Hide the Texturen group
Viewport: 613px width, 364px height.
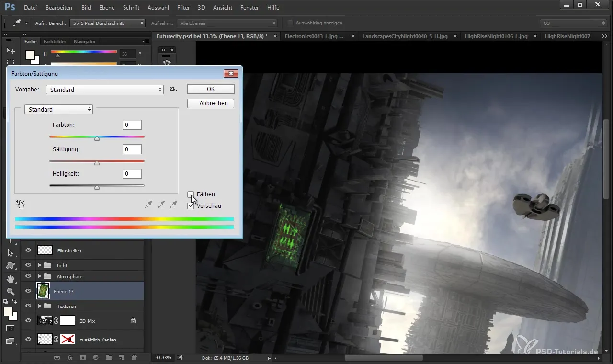(x=28, y=306)
